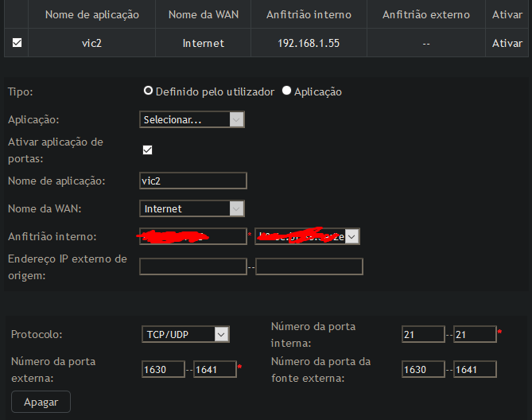Toggle the vic2 row checkbox
The height and width of the screenshot is (420, 532).
coord(17,43)
